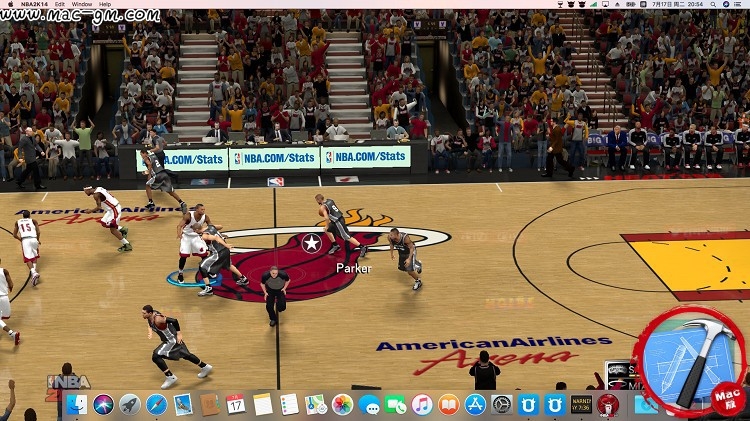Open the Edit menu
Viewport: 750px width, 421px height.
tap(60, 4)
